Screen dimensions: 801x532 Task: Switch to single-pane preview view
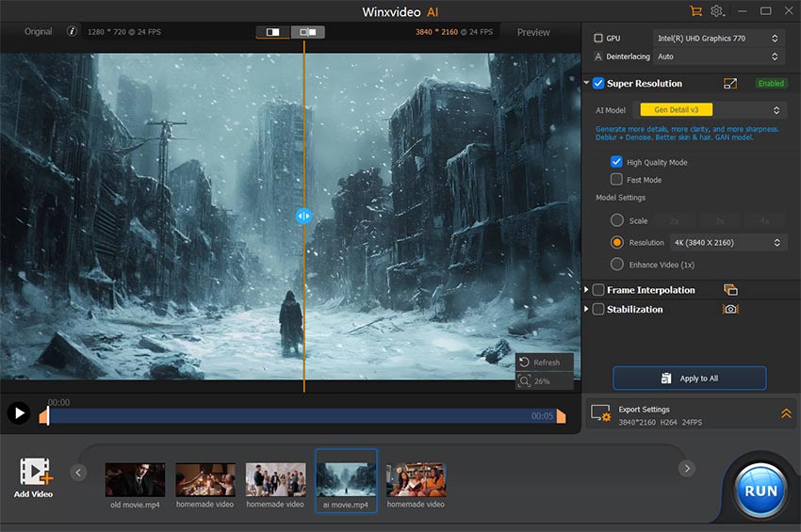click(272, 32)
